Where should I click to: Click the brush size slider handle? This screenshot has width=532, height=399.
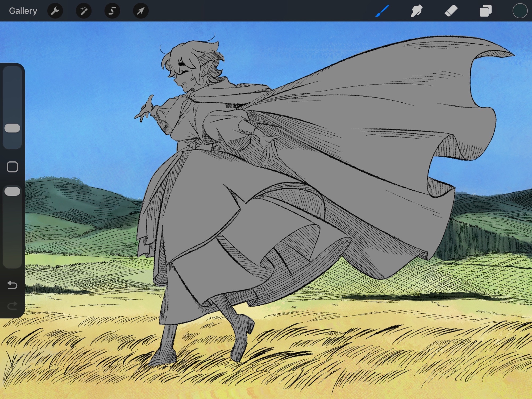pyautogui.click(x=13, y=128)
